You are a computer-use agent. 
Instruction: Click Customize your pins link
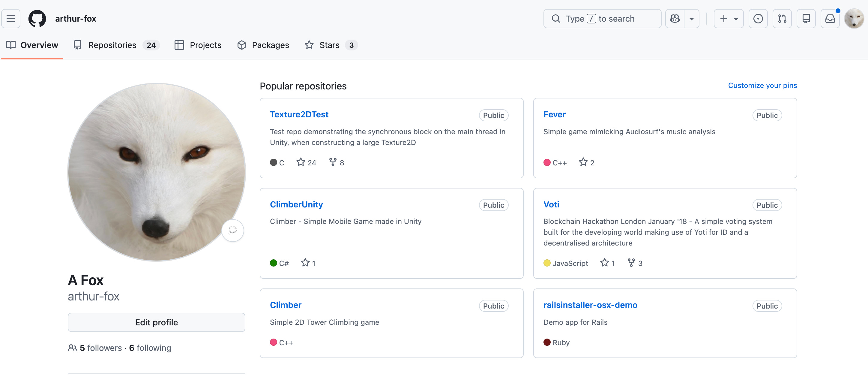762,85
